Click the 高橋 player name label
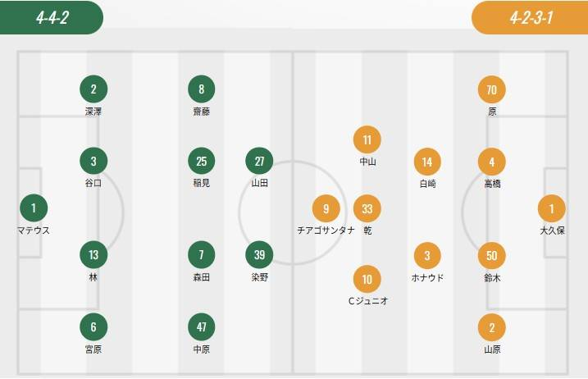Image resolution: width=588 pixels, height=379 pixels. click(492, 183)
